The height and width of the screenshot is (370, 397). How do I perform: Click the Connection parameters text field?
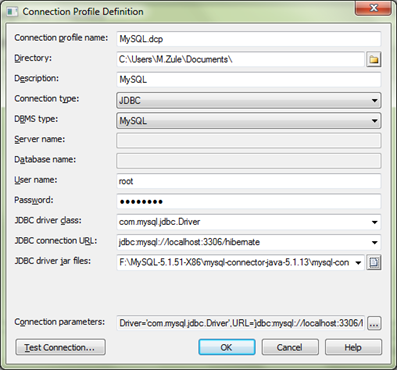240,323
